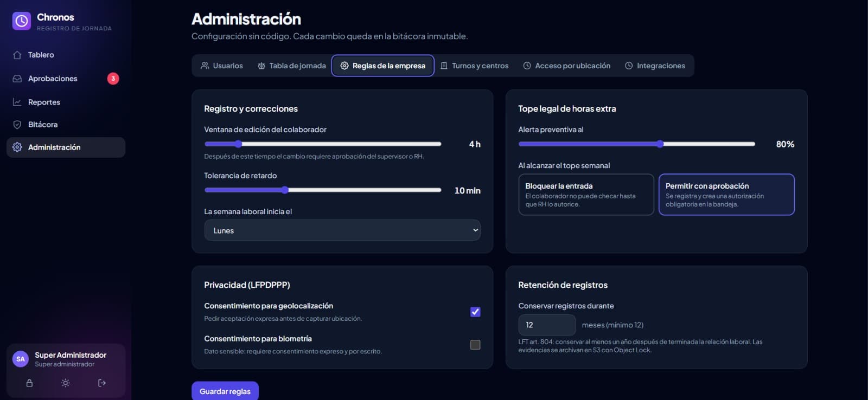
Task: Click the red 3 badge on Aprobaciones
Action: point(113,79)
